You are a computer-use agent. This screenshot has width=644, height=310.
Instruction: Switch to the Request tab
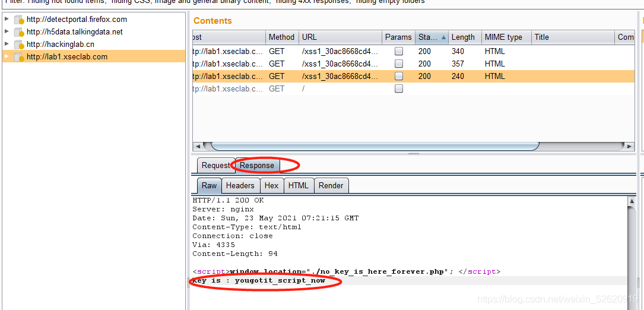215,165
